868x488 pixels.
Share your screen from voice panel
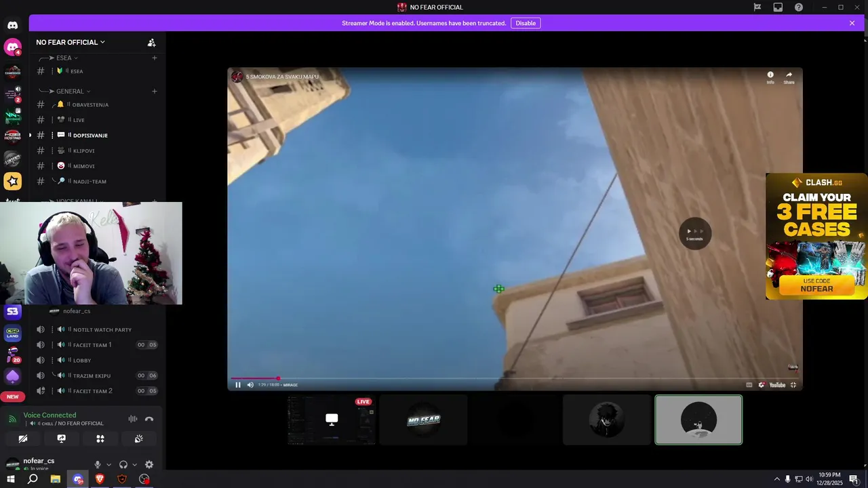pos(61,439)
